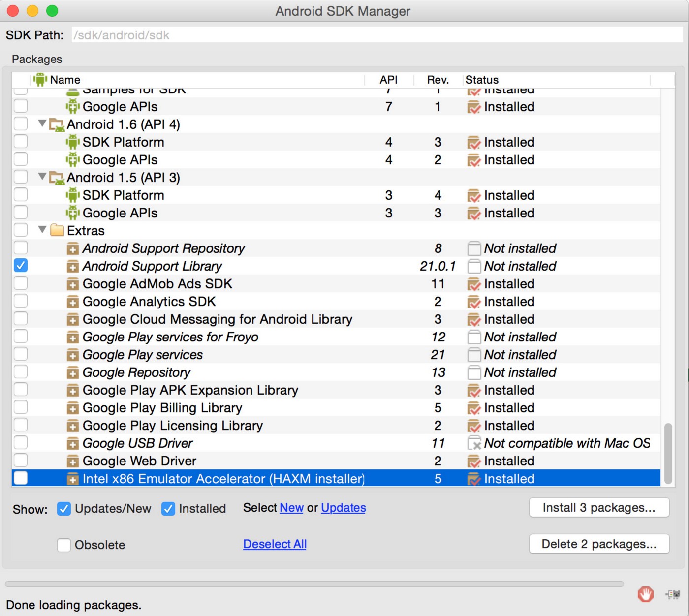This screenshot has height=616, width=689.
Task: Click the Updates selection link
Action: pos(344,508)
